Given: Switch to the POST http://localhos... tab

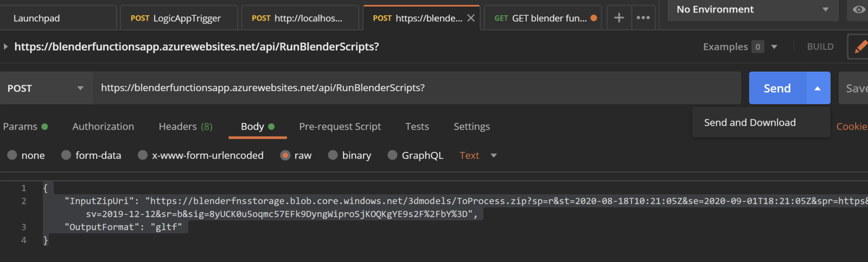Looking at the screenshot, I should point(300,18).
